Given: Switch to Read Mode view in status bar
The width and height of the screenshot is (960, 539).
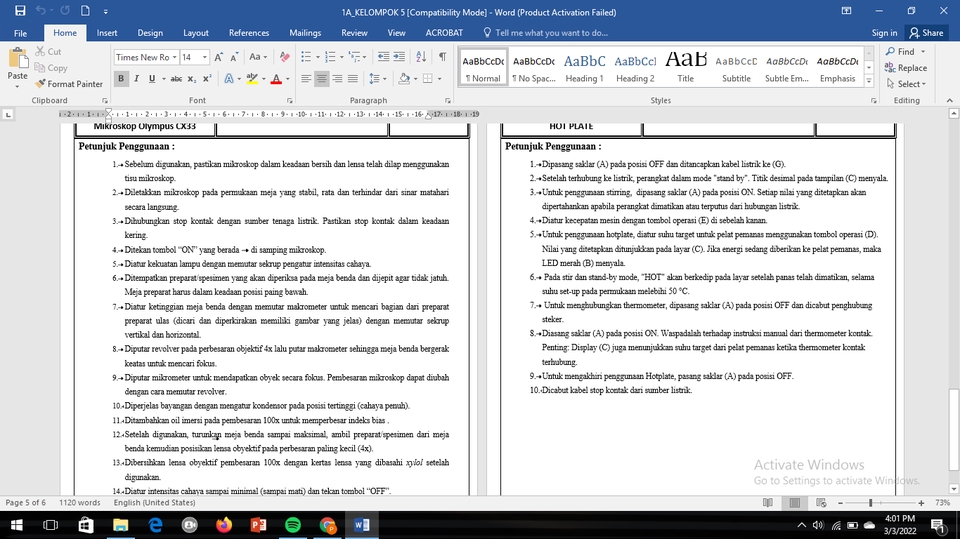Looking at the screenshot, I should 768,503.
